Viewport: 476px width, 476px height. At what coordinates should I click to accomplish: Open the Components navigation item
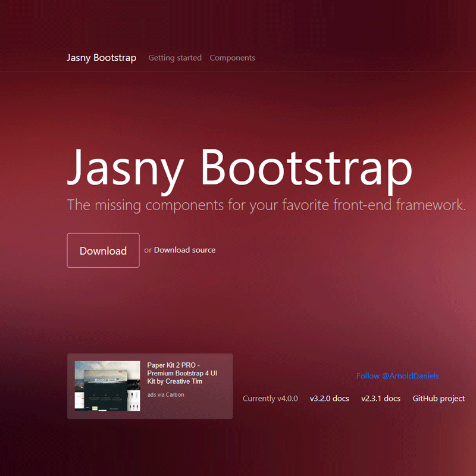click(x=232, y=58)
